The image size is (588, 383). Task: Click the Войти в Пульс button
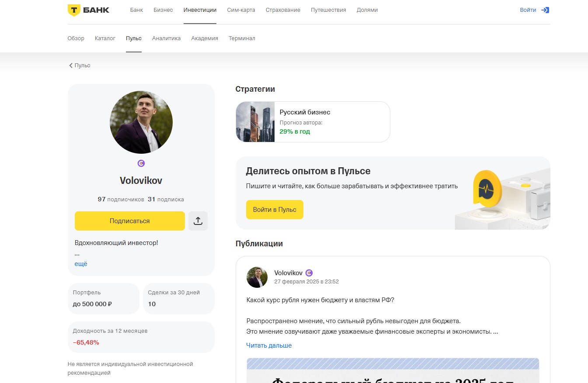coord(275,210)
